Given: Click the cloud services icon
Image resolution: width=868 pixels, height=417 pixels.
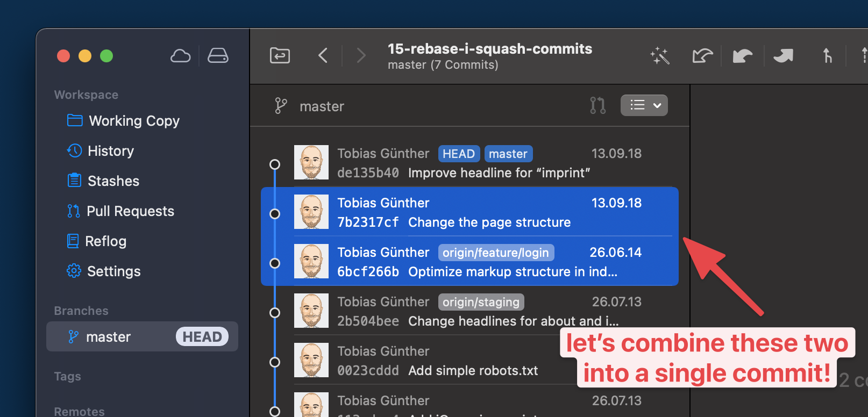Looking at the screenshot, I should pos(180,56).
